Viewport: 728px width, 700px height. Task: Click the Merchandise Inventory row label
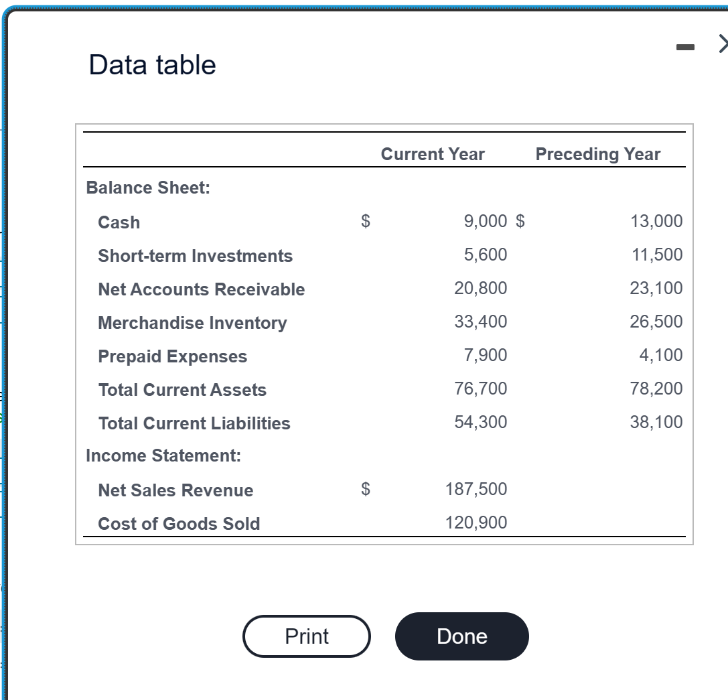(x=192, y=323)
